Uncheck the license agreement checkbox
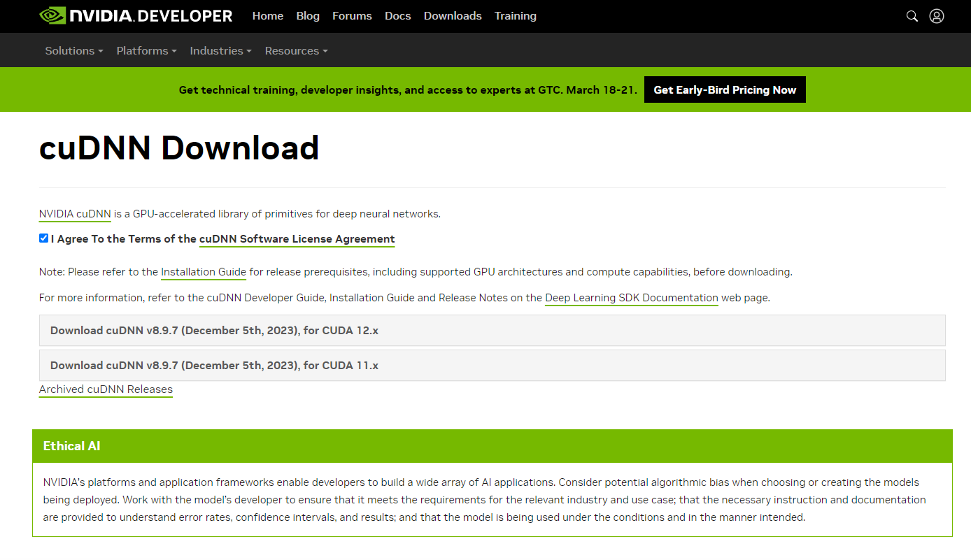This screenshot has width=971, height=560. point(44,238)
